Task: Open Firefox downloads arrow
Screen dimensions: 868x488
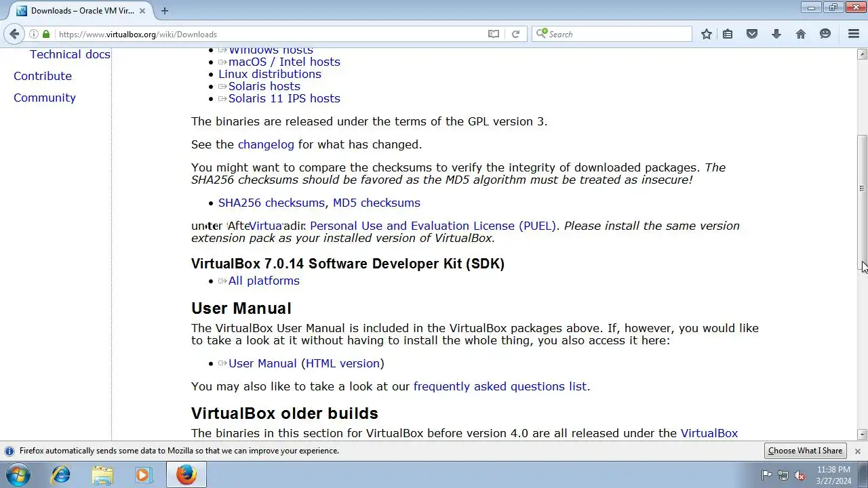Action: [x=776, y=34]
